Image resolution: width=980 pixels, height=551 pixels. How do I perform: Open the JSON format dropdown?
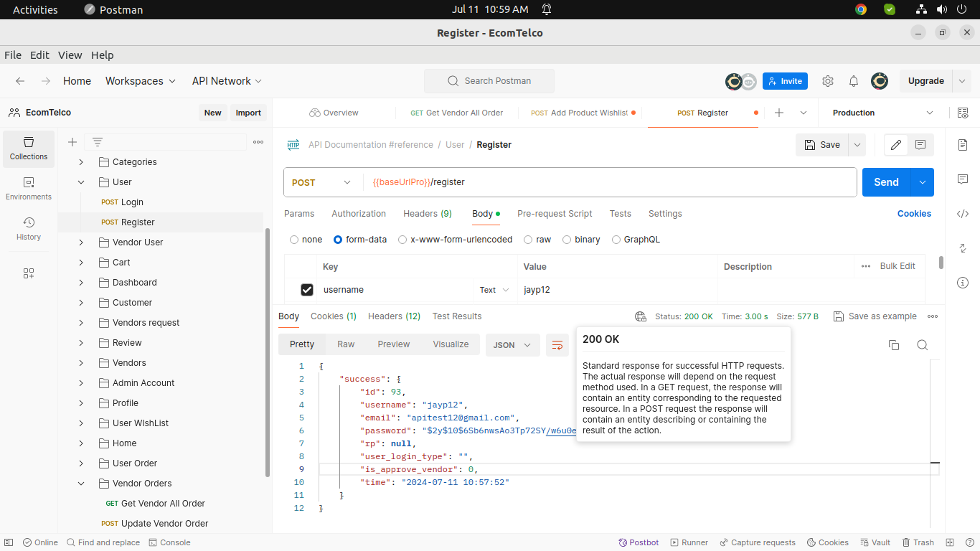[512, 345]
